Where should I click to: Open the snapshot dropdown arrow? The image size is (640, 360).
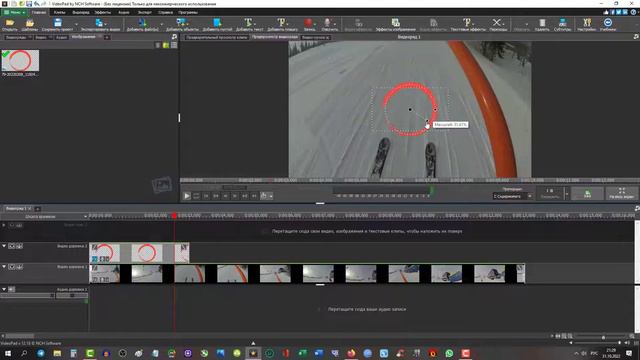[x=271, y=196]
